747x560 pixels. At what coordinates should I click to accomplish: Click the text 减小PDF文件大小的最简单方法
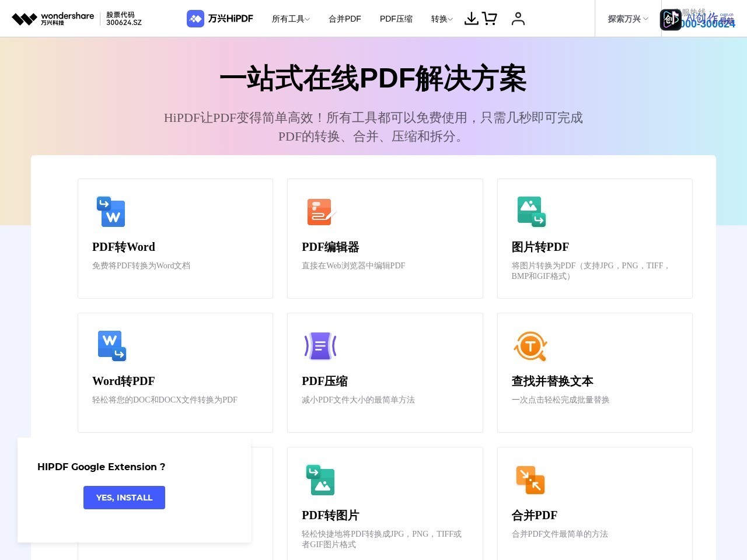358,400
